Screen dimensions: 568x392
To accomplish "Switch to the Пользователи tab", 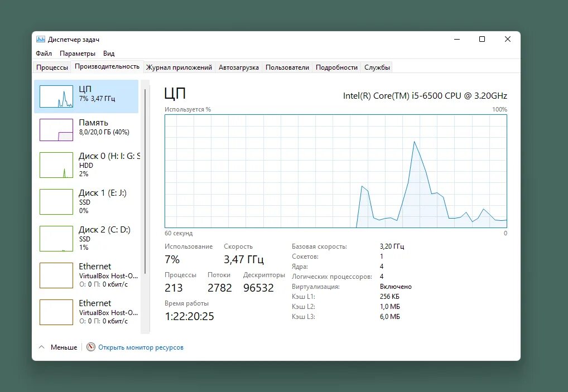I will tap(287, 67).
